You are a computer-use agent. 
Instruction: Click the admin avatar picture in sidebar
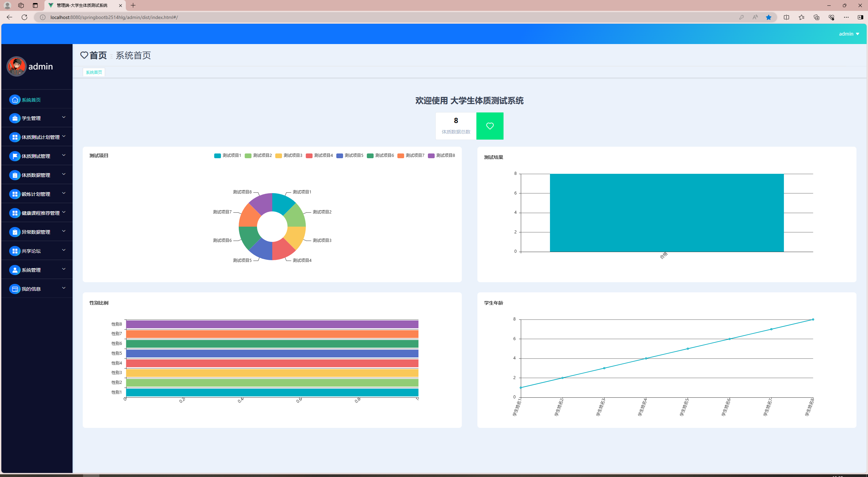[16, 66]
